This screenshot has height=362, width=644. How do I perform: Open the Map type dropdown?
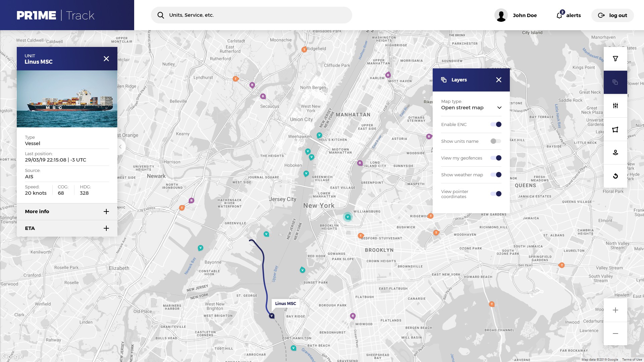(471, 108)
